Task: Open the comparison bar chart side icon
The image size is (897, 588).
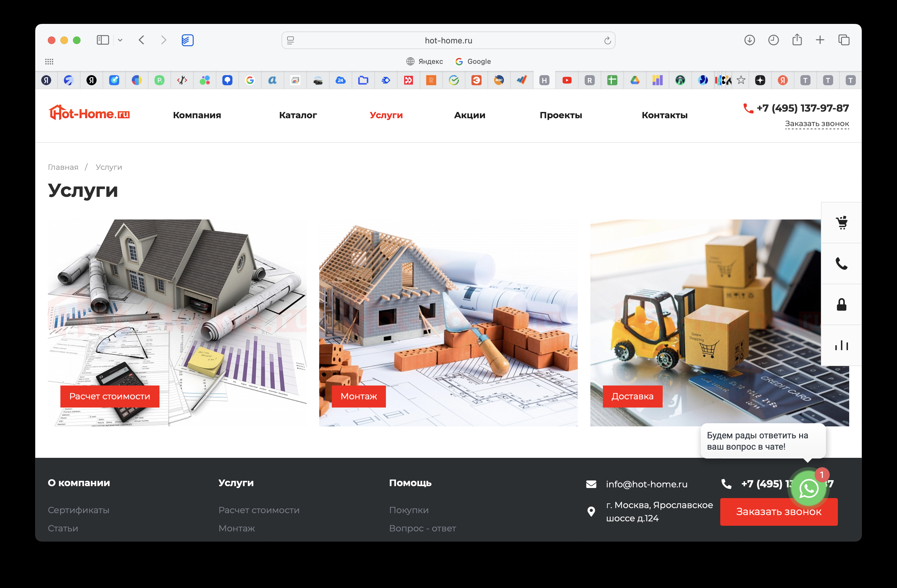Action: 841,345
